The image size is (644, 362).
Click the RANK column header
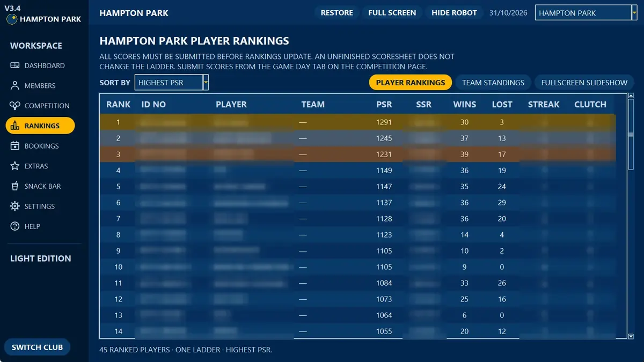click(119, 105)
